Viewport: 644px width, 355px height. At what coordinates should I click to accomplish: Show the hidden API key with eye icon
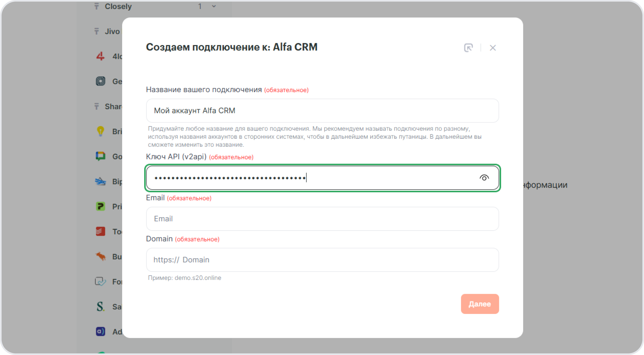coord(484,178)
